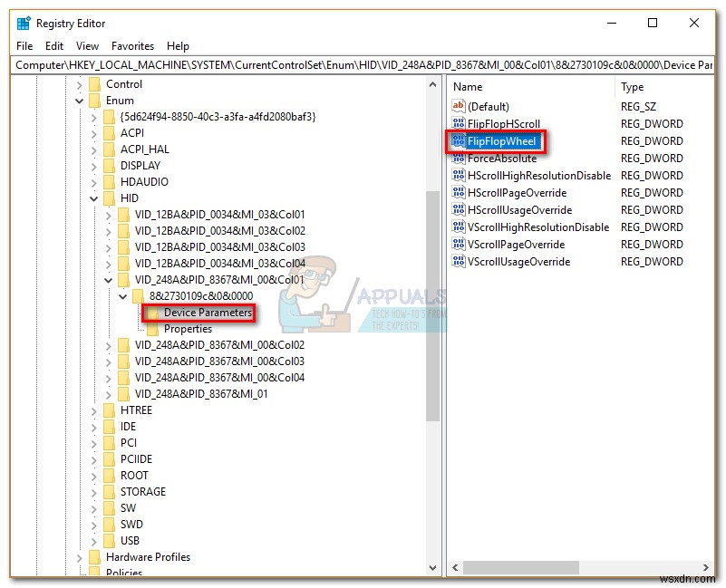Select the {5d624f94-8850-40c3-a3fa-a4fd2080baf3} key

point(218,117)
